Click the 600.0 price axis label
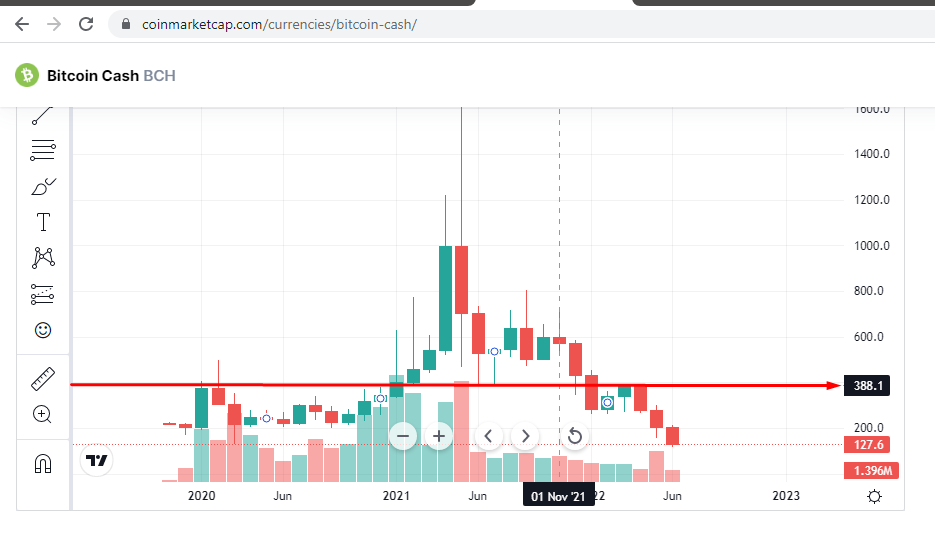This screenshot has height=541, width=935. tap(868, 337)
